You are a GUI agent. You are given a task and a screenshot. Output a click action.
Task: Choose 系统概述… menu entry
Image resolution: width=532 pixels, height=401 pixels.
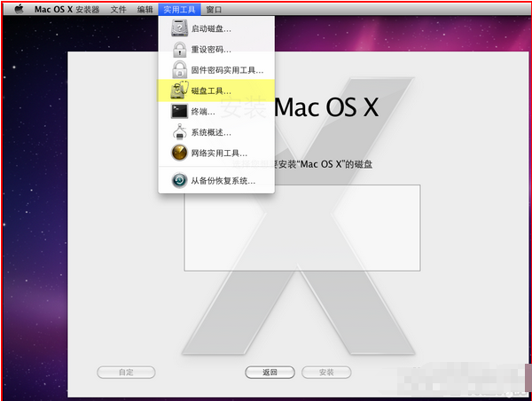pos(216,132)
